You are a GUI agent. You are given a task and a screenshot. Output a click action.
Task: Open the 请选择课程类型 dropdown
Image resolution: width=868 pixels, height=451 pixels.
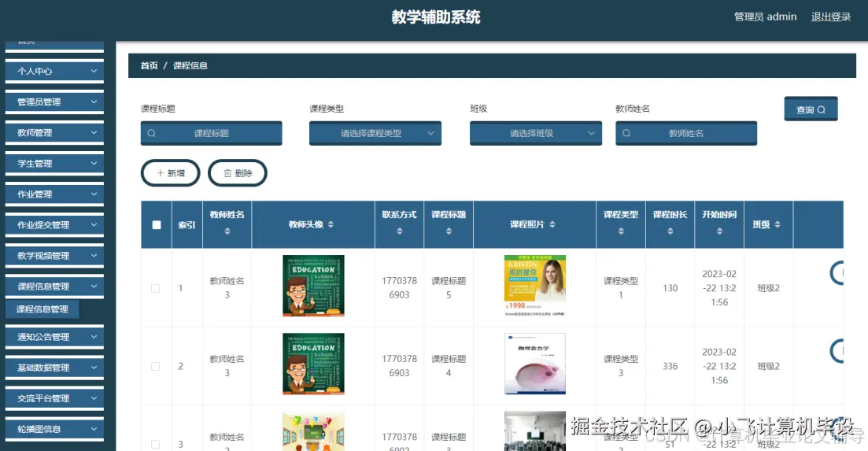click(375, 133)
